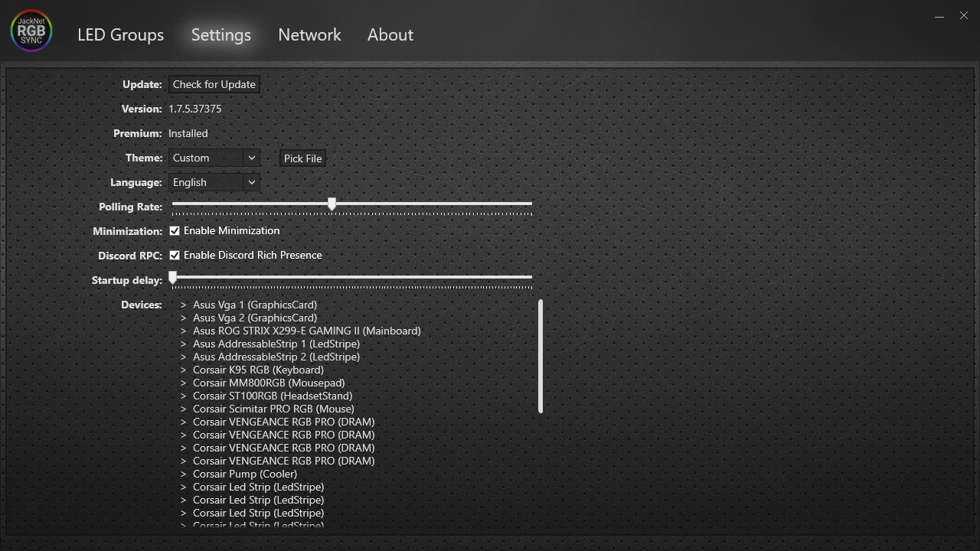
Task: Click the Check for Update button
Action: pyautogui.click(x=214, y=84)
